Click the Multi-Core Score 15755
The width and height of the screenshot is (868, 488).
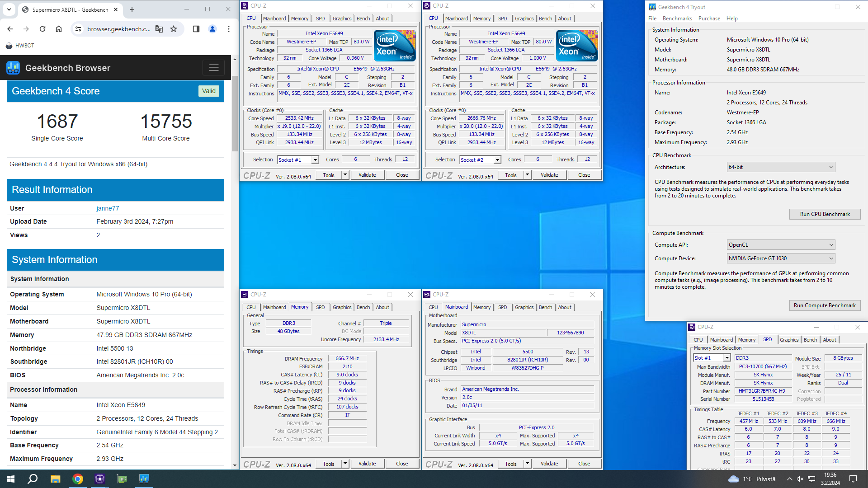point(166,122)
